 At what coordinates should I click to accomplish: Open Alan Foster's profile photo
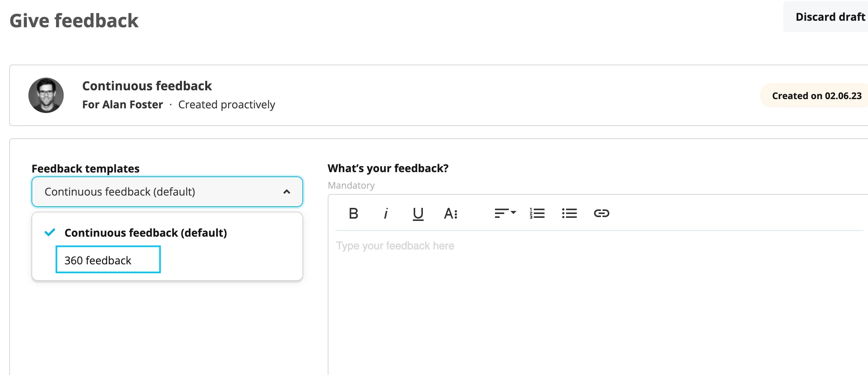46,95
